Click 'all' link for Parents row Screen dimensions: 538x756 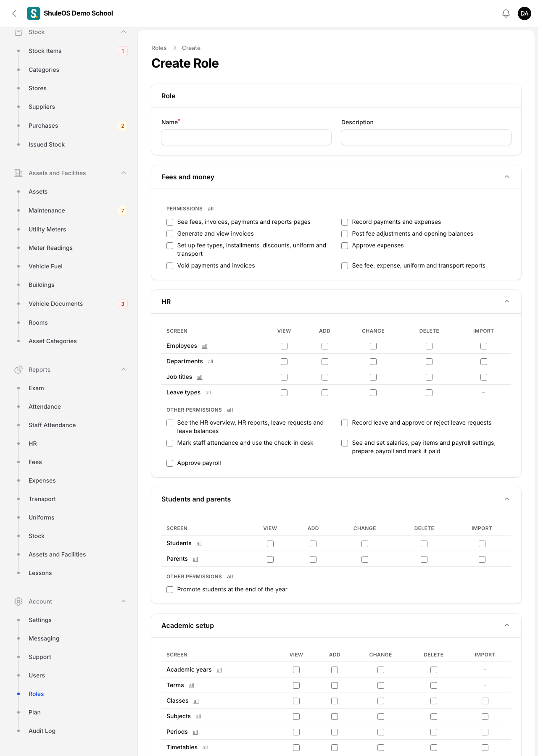point(195,559)
